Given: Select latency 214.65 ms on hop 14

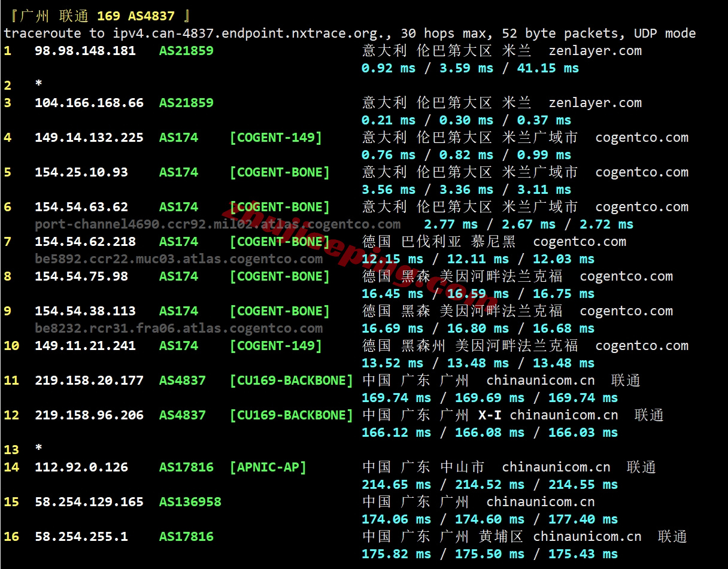Looking at the screenshot, I should (x=396, y=485).
